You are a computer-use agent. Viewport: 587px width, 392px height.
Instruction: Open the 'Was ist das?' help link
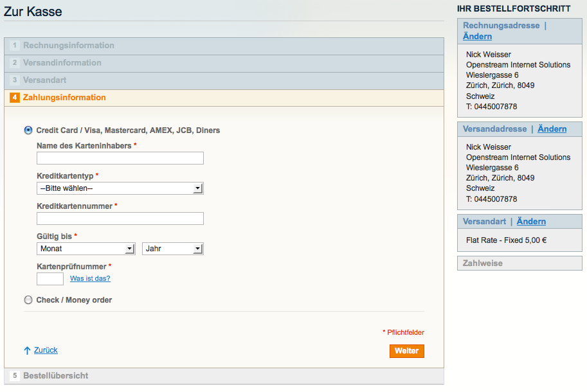tap(90, 278)
